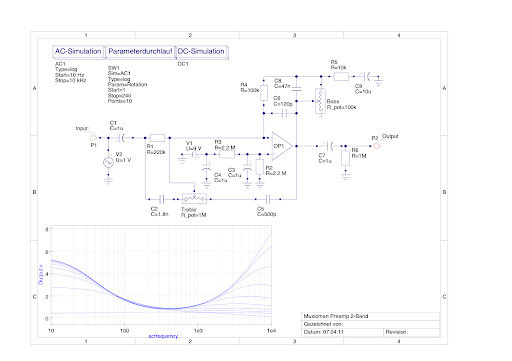Select the R4 100k resistor symbol
This screenshot has width=512, height=361.
pyautogui.click(x=264, y=93)
